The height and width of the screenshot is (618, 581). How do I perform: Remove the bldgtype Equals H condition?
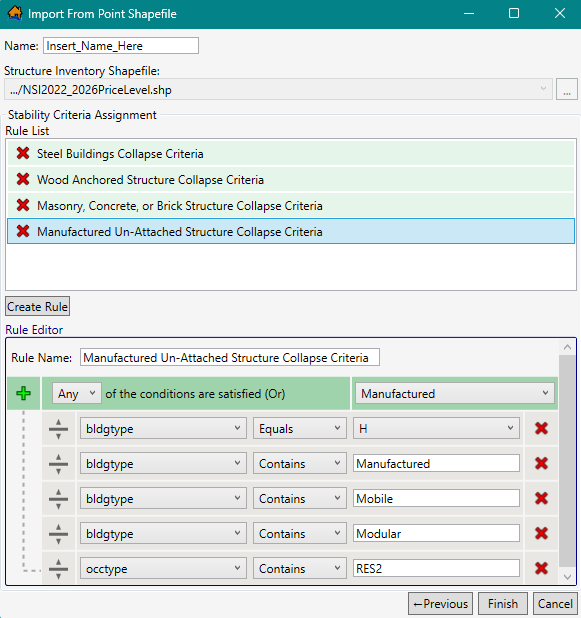tap(542, 428)
